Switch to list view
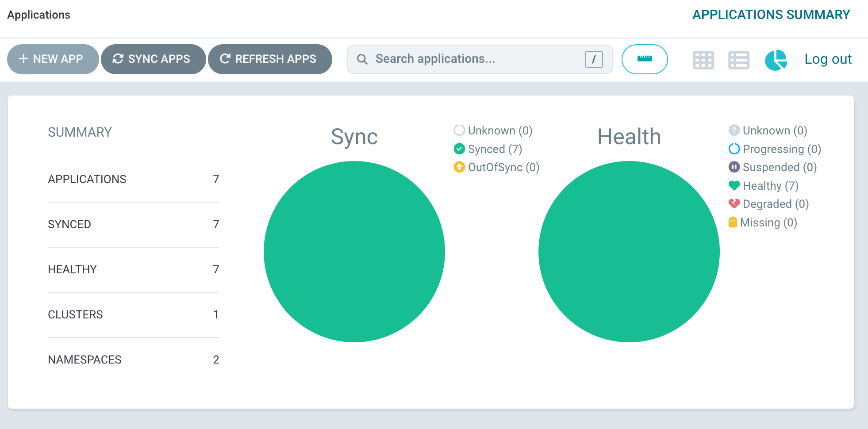The height and width of the screenshot is (429, 868). tap(739, 60)
